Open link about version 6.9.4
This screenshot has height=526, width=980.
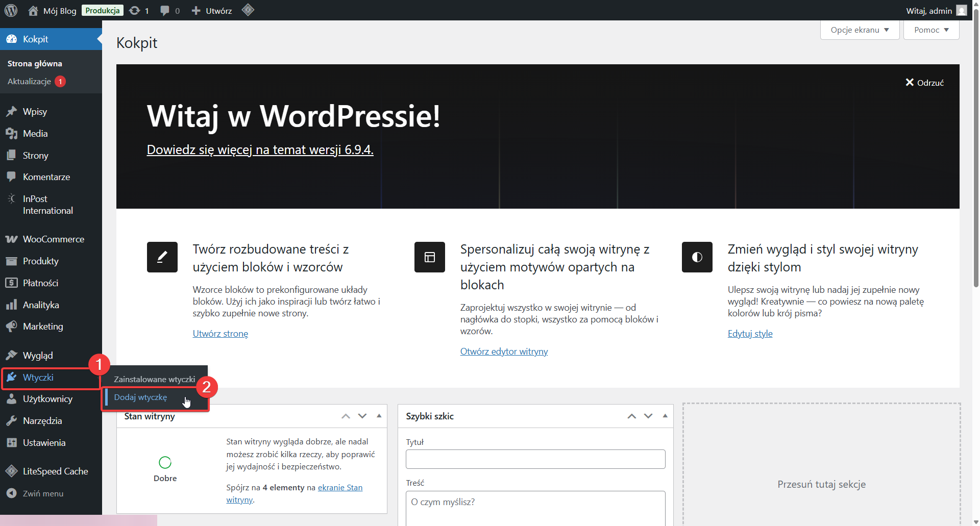point(260,149)
